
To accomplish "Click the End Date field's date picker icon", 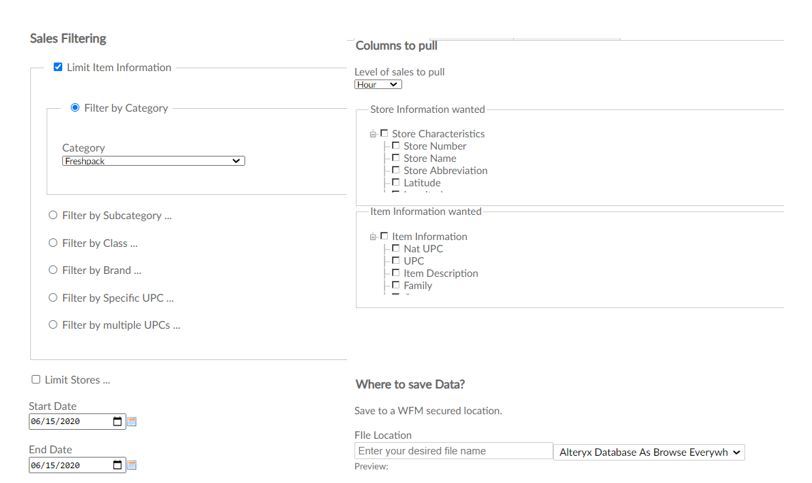I will click(x=118, y=465).
